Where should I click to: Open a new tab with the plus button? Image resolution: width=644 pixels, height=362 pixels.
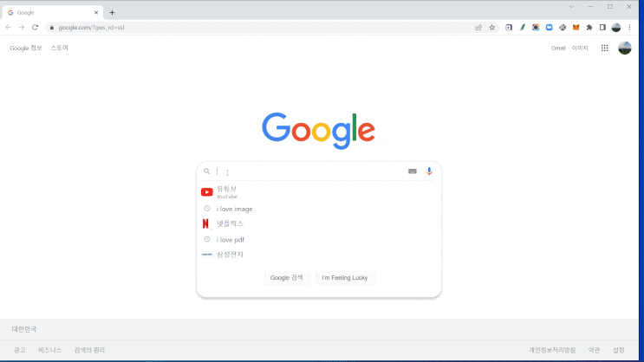click(112, 13)
